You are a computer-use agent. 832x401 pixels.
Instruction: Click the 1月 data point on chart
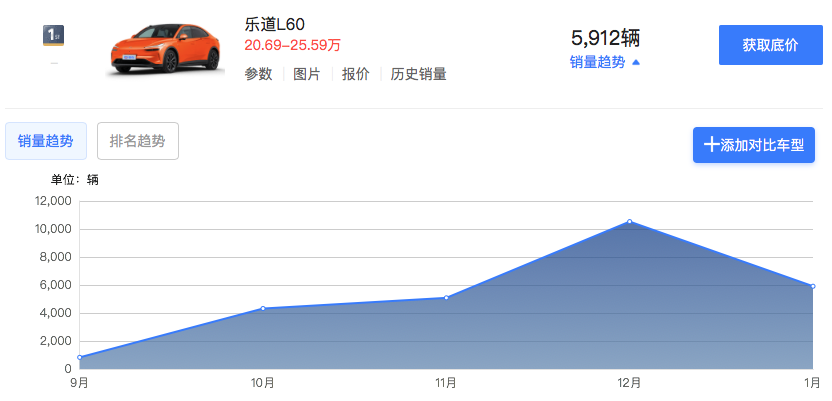[812, 286]
